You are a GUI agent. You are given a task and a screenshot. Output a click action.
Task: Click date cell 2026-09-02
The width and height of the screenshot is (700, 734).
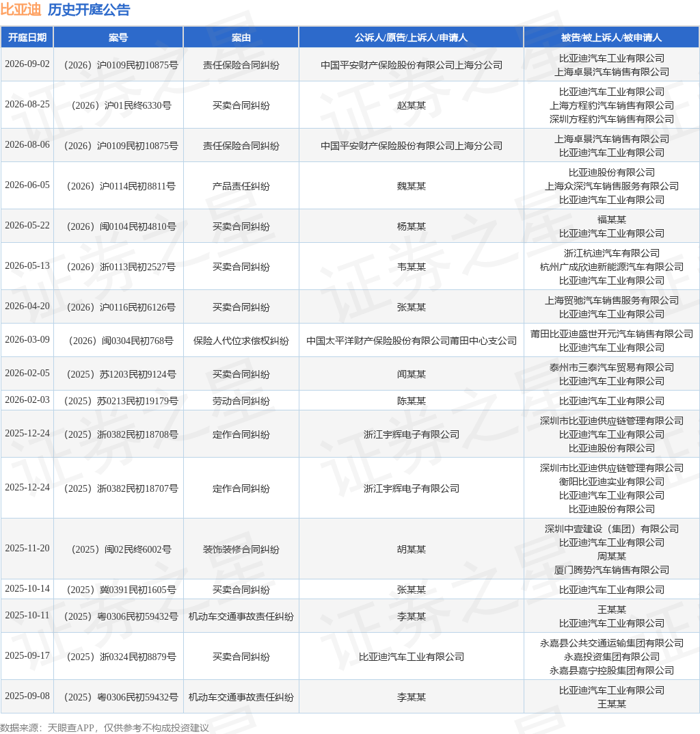pyautogui.click(x=27, y=64)
